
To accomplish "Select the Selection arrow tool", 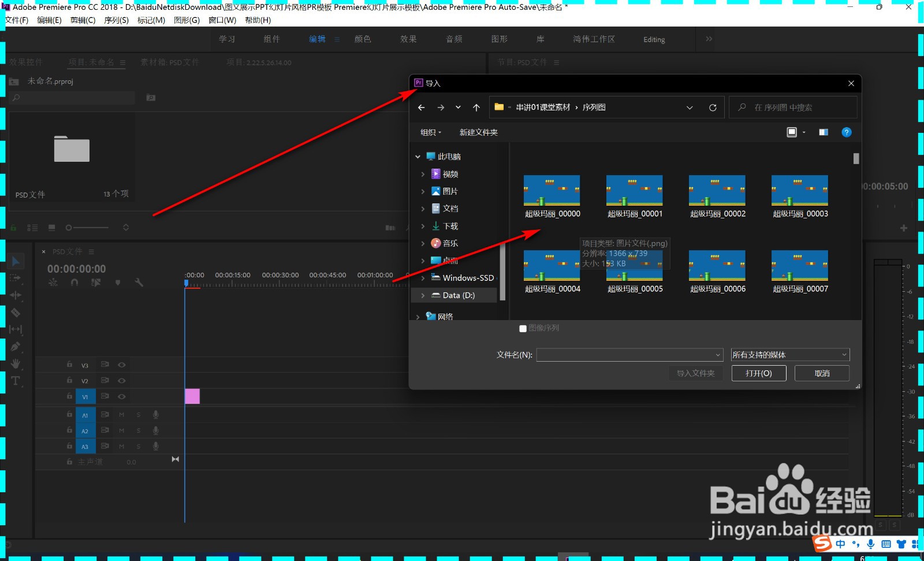I will 16,261.
